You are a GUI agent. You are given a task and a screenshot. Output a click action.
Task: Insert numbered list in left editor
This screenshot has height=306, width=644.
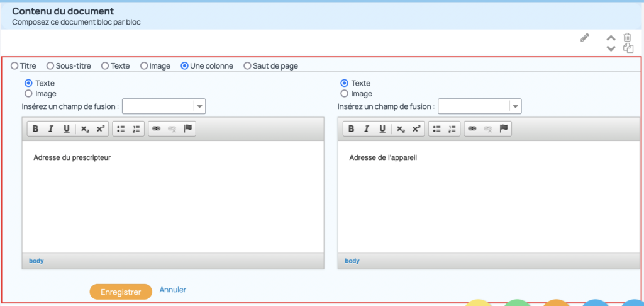pyautogui.click(x=136, y=128)
